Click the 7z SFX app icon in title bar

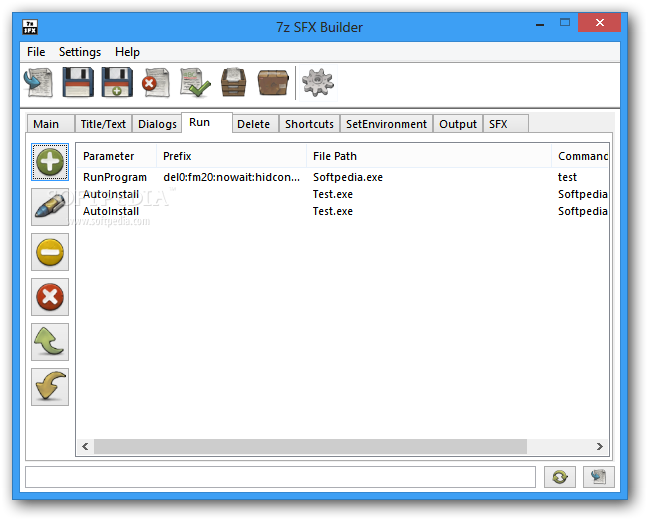pyautogui.click(x=30, y=27)
